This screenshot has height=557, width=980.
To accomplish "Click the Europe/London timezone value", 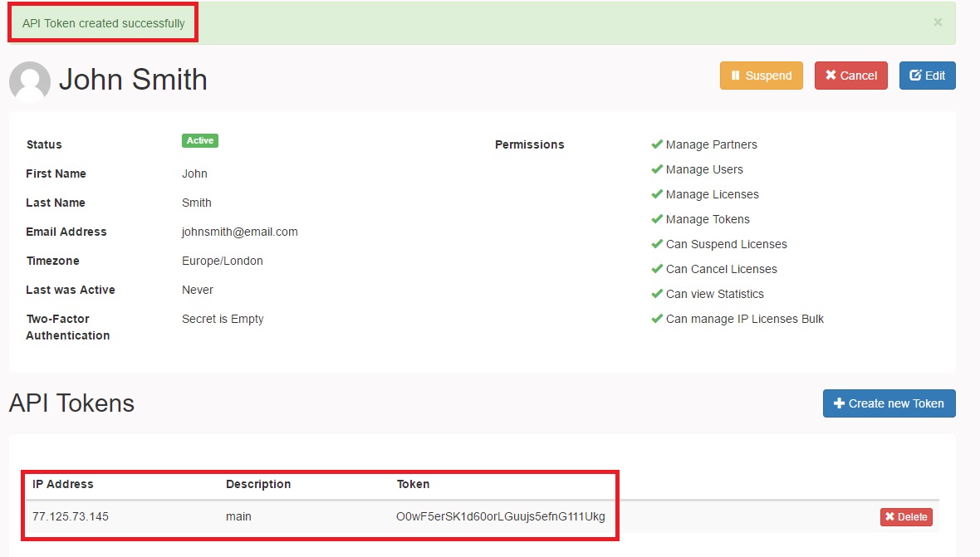I will click(x=223, y=261).
